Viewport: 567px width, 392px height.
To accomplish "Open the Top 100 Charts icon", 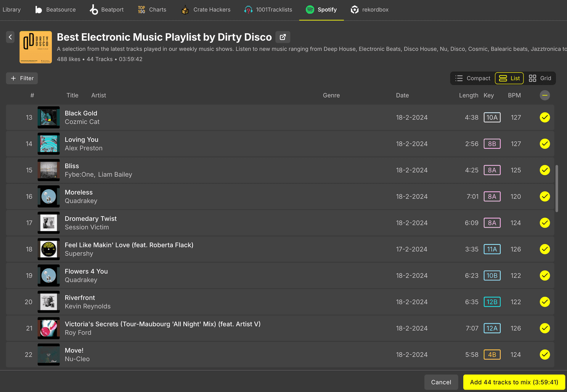I will tap(141, 10).
